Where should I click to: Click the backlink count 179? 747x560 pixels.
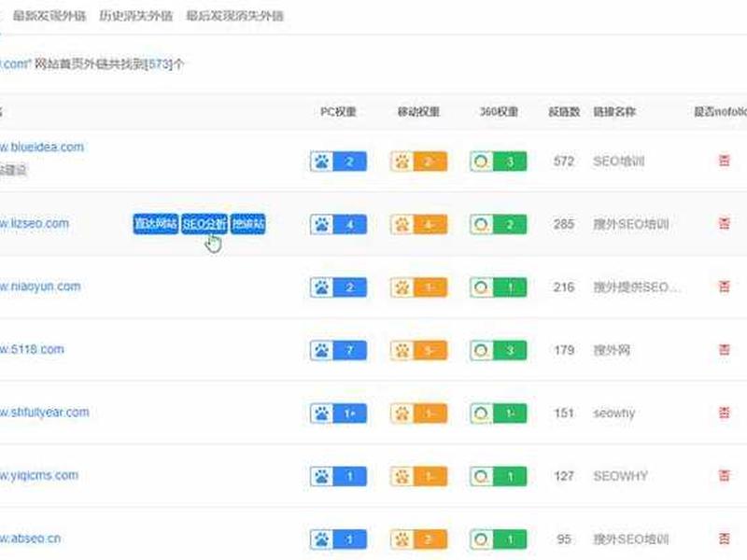(x=564, y=351)
